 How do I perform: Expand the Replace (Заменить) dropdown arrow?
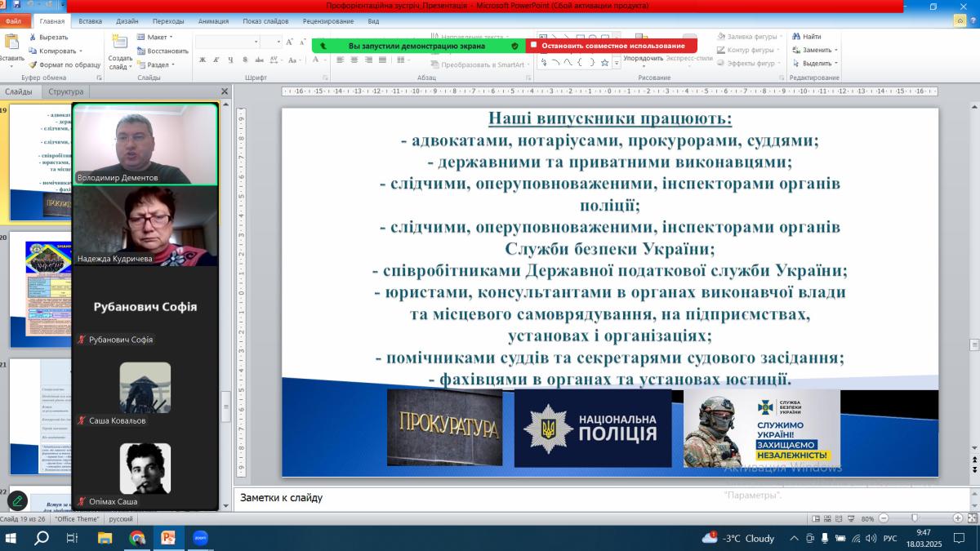[x=835, y=51]
